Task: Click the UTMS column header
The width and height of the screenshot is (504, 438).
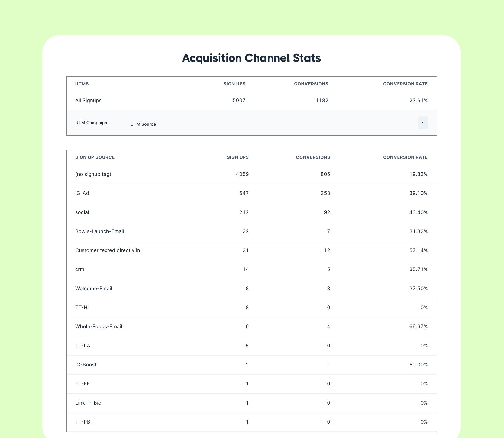Action: click(x=82, y=84)
